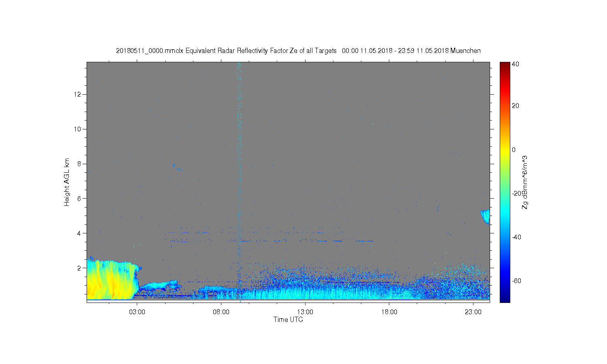Click the colorbar tick label 0
The width and height of the screenshot is (607, 364).
click(x=514, y=150)
